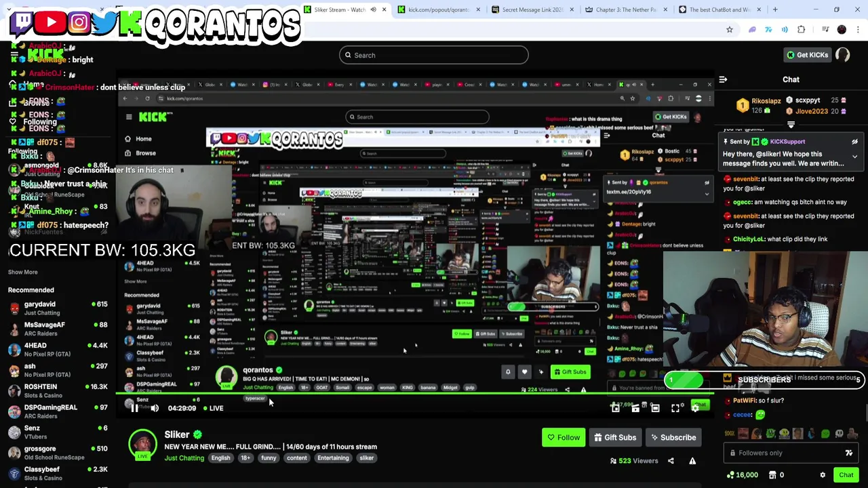868x488 pixels.
Task: Hide the pinned KICKSupport message
Action: 854,142
